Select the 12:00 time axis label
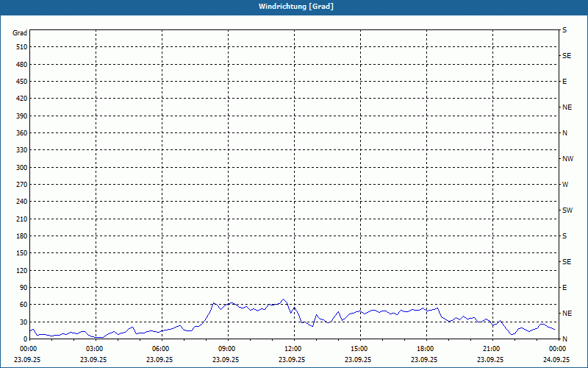588x368 pixels. coord(293,349)
